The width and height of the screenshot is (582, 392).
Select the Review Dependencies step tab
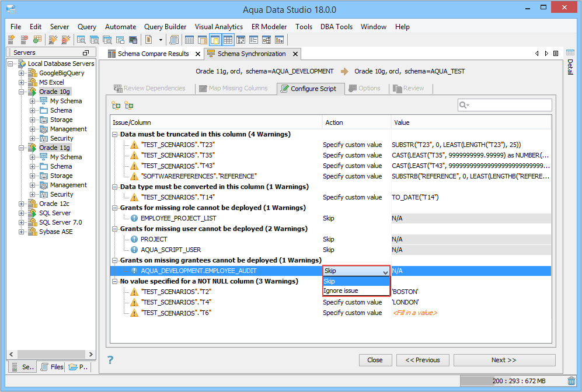(x=150, y=88)
